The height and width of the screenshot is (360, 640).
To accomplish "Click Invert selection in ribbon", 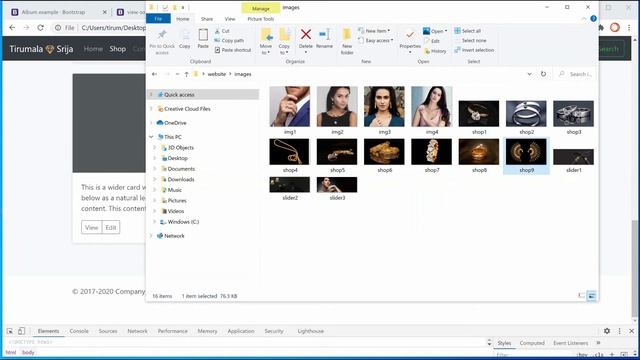I will pyautogui.click(x=474, y=50).
